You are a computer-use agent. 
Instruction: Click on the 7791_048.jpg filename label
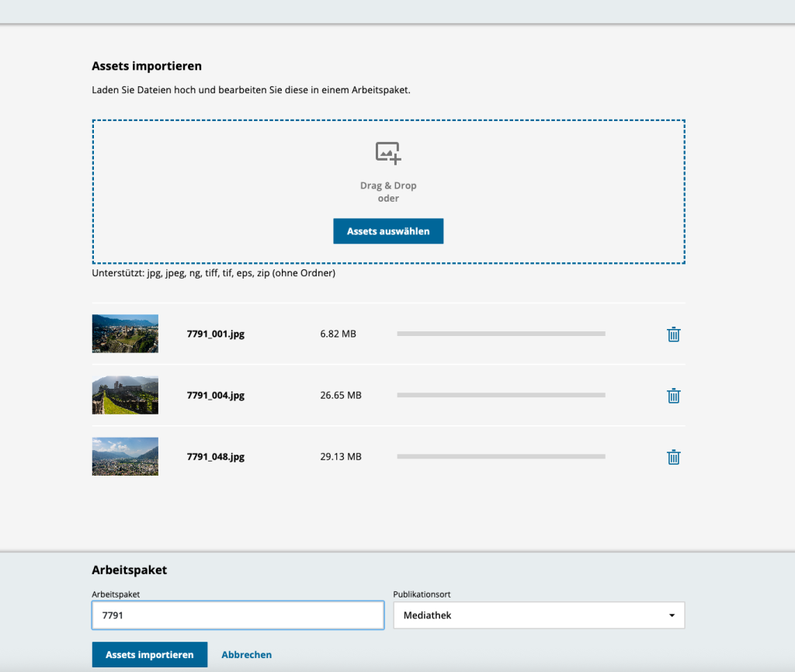215,457
